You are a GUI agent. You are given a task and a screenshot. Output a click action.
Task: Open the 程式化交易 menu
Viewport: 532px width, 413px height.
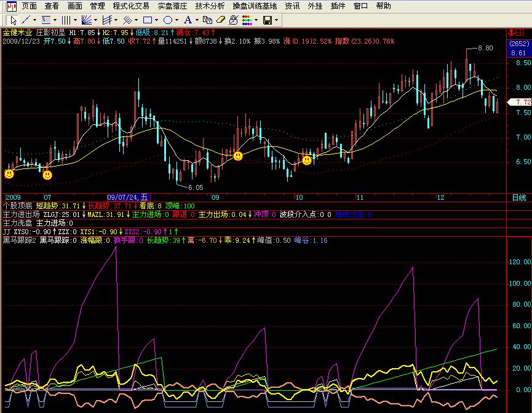click(131, 6)
